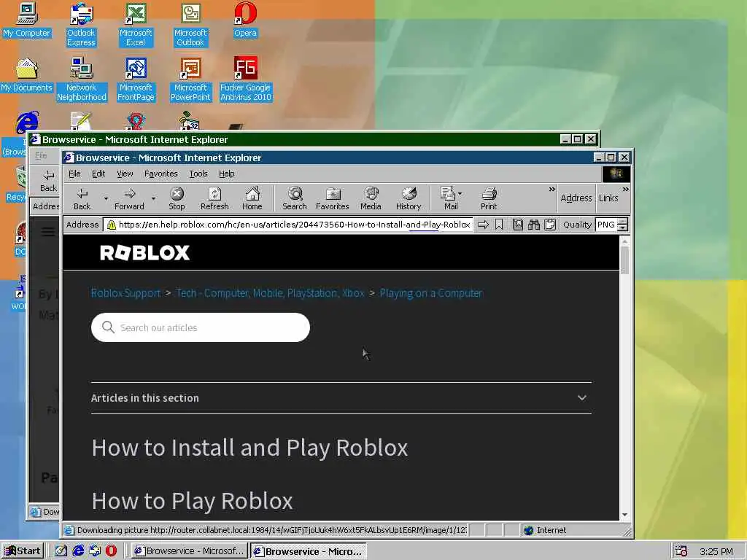This screenshot has height=560, width=747.
Task: Print the current page
Action: click(x=489, y=198)
